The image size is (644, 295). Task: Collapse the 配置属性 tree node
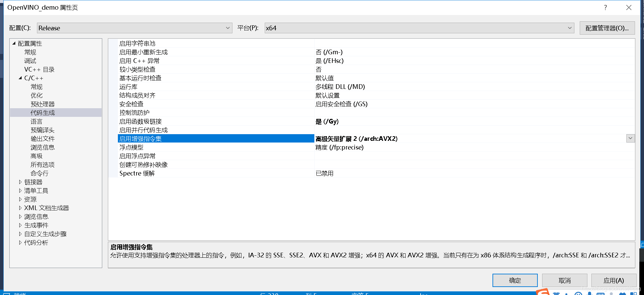pos(14,43)
